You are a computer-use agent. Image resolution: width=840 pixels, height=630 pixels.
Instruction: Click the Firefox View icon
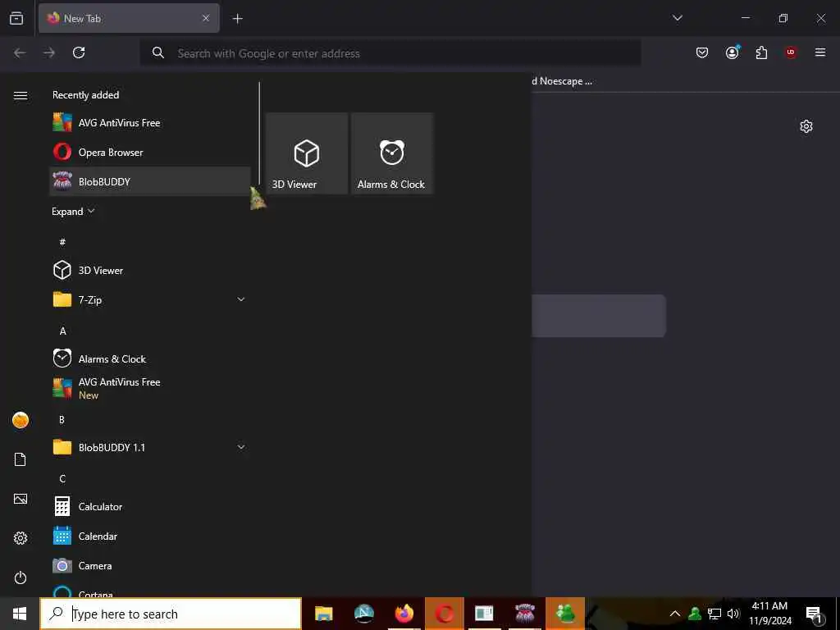pos(16,18)
